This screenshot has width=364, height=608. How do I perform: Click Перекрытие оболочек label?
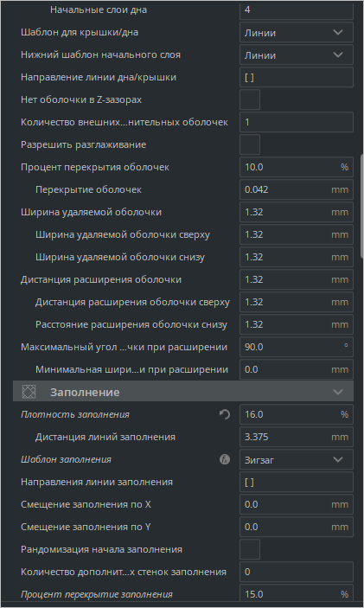pyautogui.click(x=88, y=189)
